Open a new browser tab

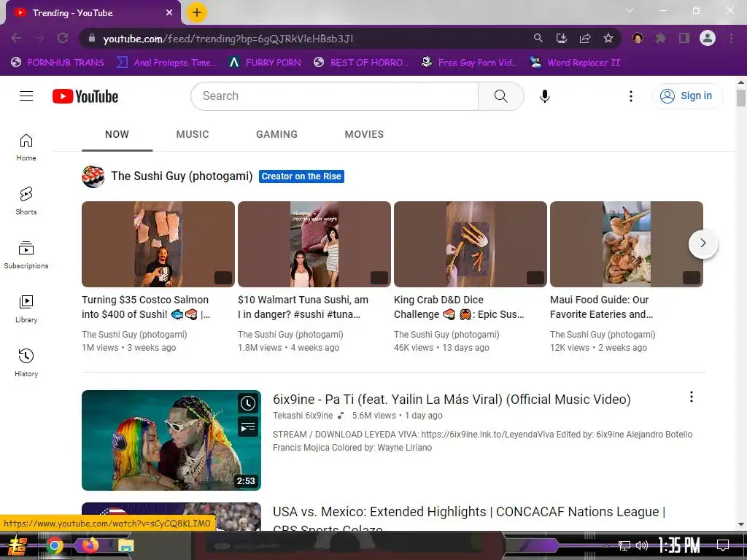point(197,12)
